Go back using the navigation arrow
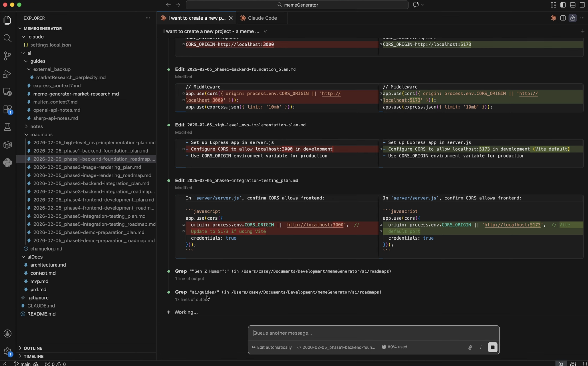 [x=168, y=5]
